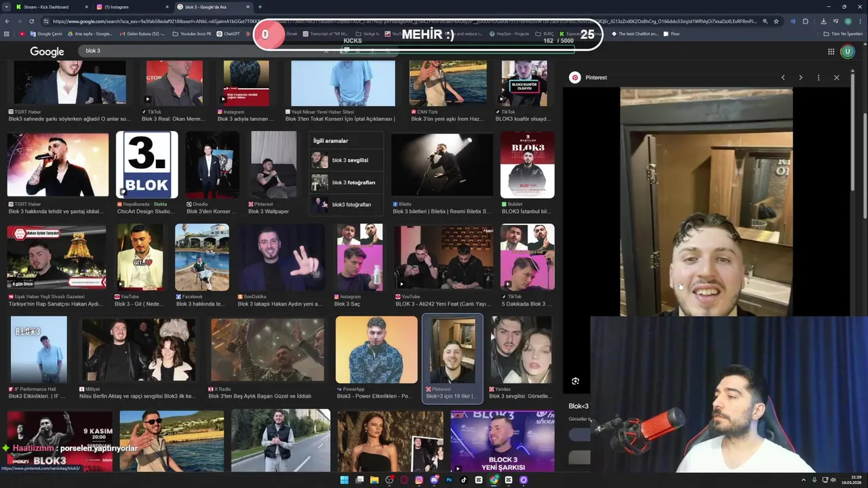The width and height of the screenshot is (868, 488).
Task: Click the browser reload button
Action: tap(31, 21)
